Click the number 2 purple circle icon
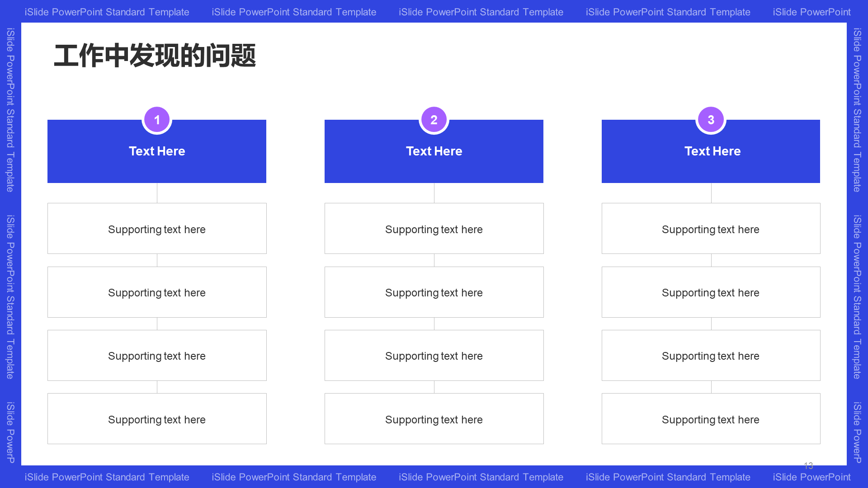Viewport: 868px width, 488px height. click(x=434, y=119)
